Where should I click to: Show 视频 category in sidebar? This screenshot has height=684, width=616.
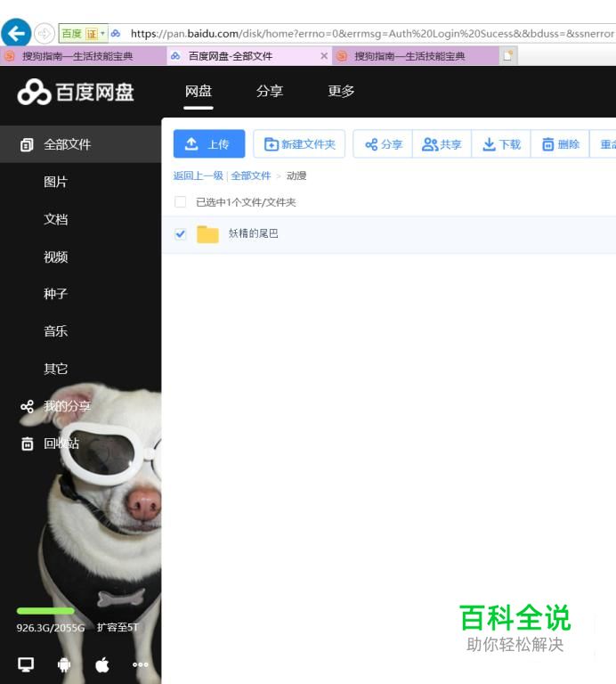(x=55, y=256)
